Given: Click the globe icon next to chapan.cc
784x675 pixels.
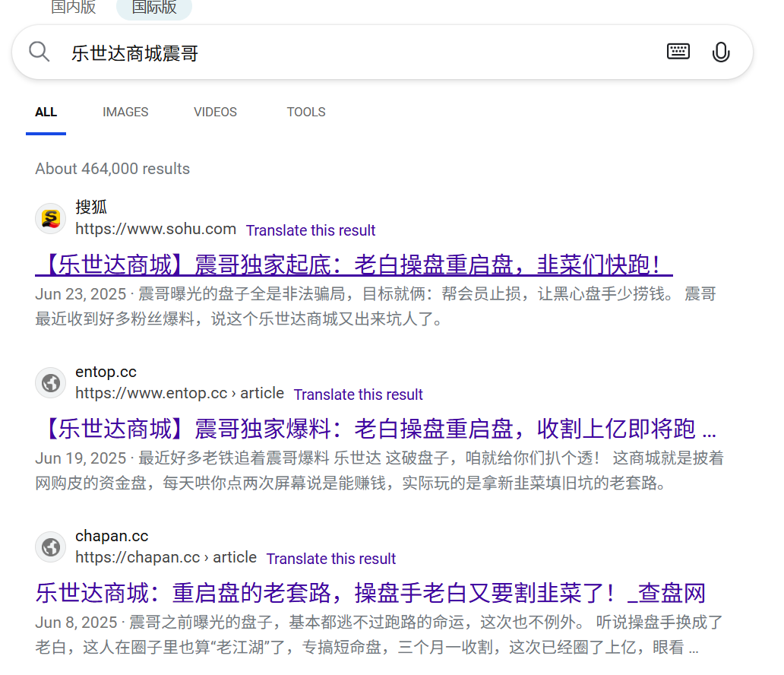Looking at the screenshot, I should (50, 547).
